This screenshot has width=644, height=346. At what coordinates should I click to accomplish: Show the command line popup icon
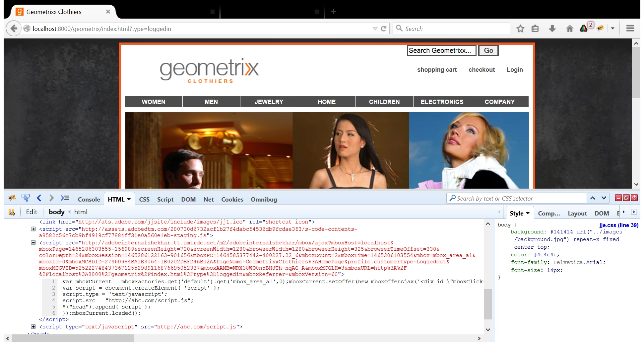click(x=65, y=198)
